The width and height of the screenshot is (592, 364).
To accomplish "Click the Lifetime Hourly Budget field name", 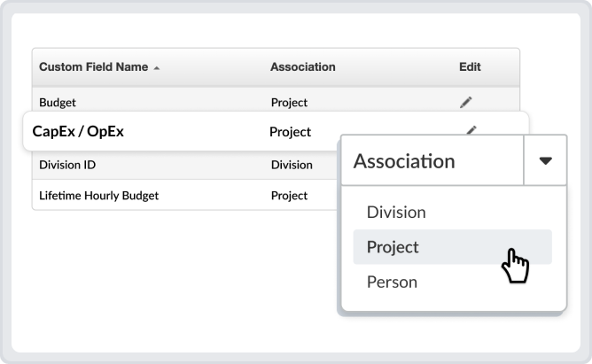I will 98,195.
